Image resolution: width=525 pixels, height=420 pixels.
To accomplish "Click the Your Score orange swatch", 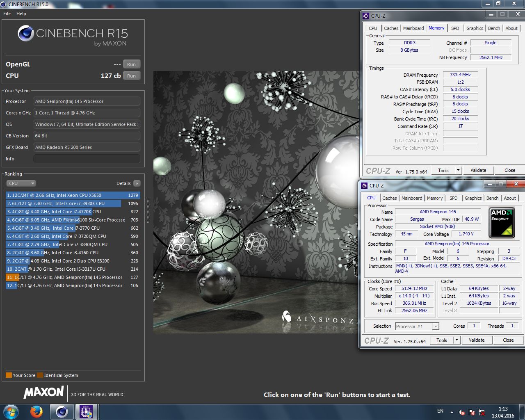I will tap(9, 375).
